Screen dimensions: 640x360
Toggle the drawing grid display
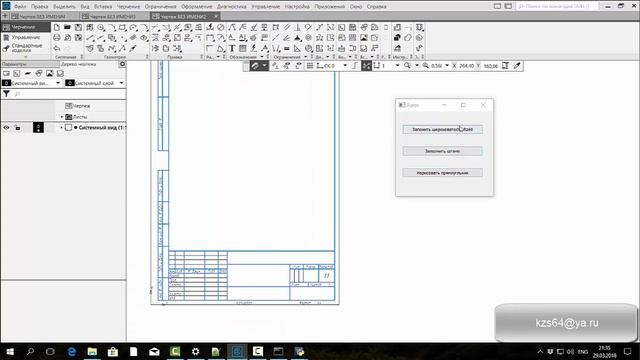point(310,66)
